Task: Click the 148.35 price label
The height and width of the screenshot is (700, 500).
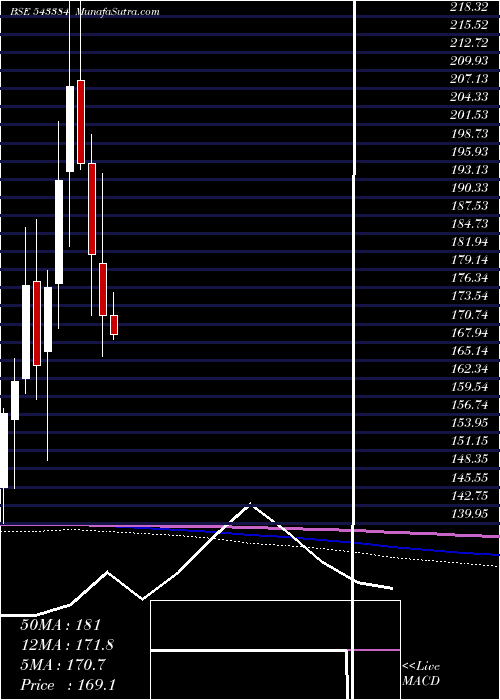Action: [469, 459]
